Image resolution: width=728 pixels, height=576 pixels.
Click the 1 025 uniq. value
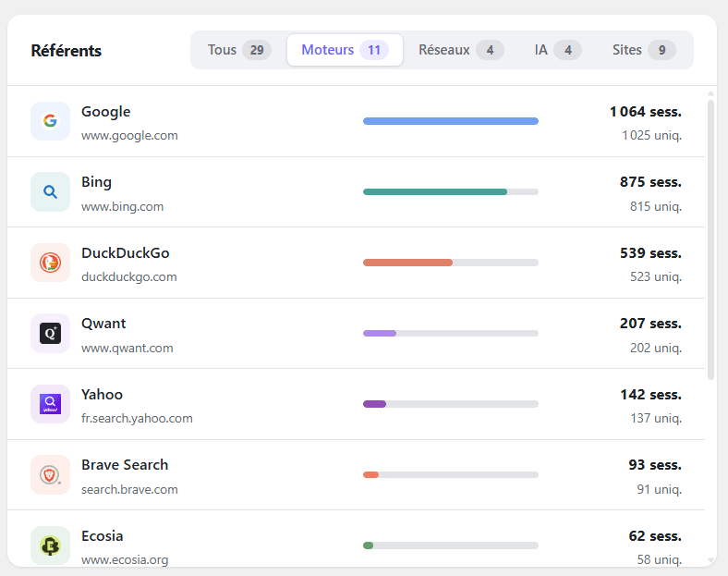coord(652,136)
